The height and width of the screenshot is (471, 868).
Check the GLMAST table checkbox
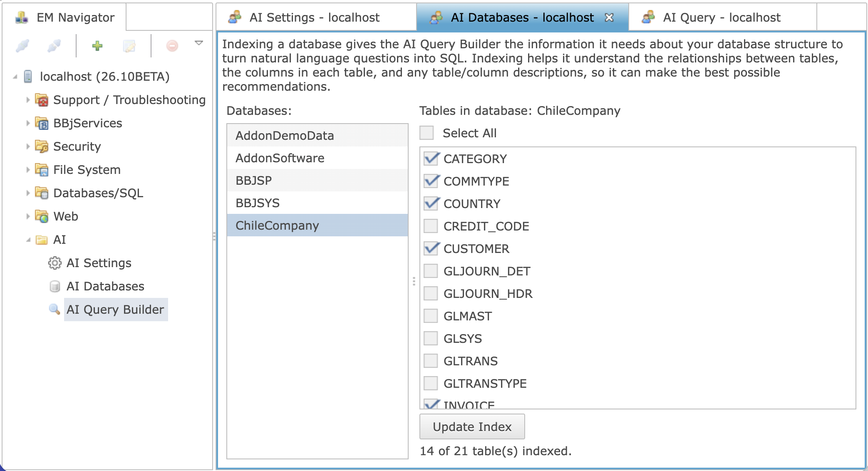tap(431, 316)
